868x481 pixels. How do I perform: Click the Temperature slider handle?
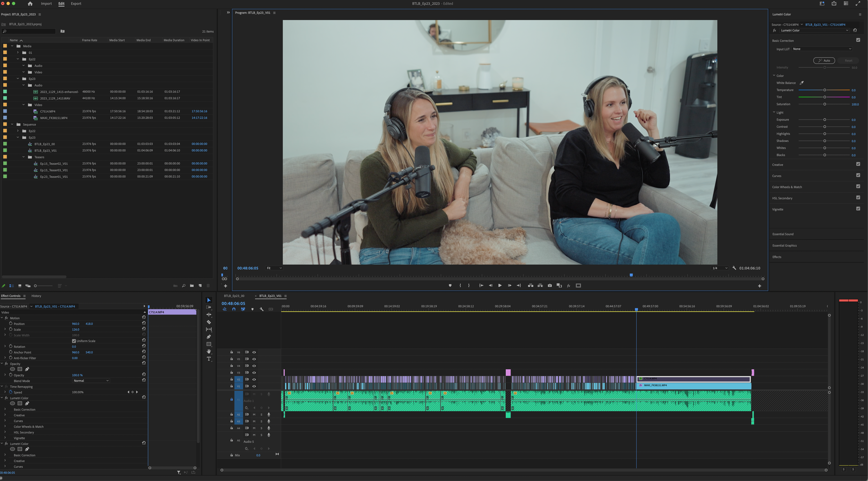pyautogui.click(x=825, y=90)
